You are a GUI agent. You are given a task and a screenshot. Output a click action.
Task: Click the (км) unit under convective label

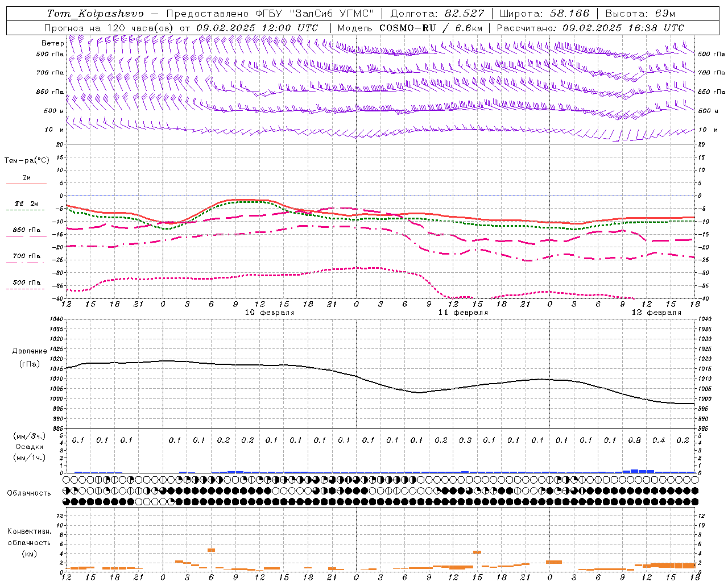[29, 554]
